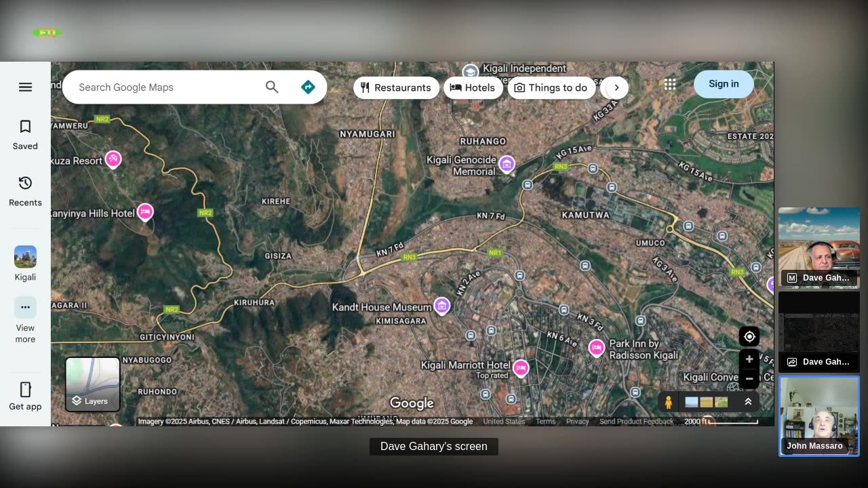
Task: Click the KIRUHURA area label
Action: click(x=254, y=302)
